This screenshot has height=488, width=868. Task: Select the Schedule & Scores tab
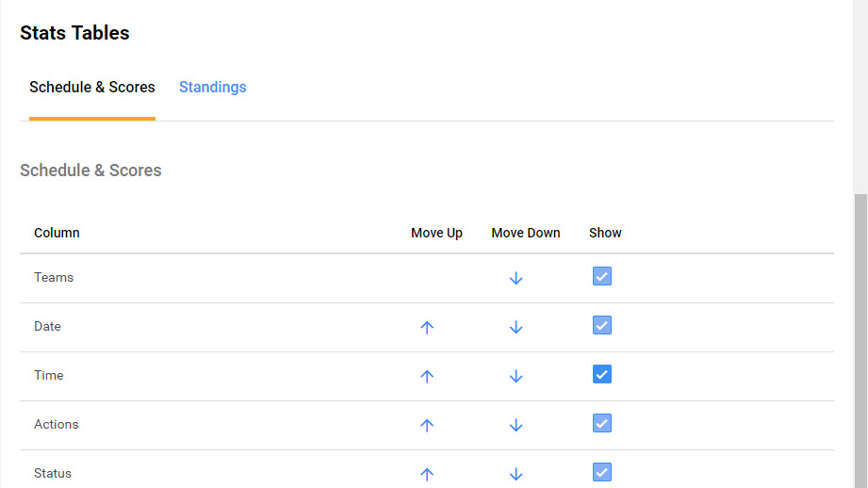92,88
